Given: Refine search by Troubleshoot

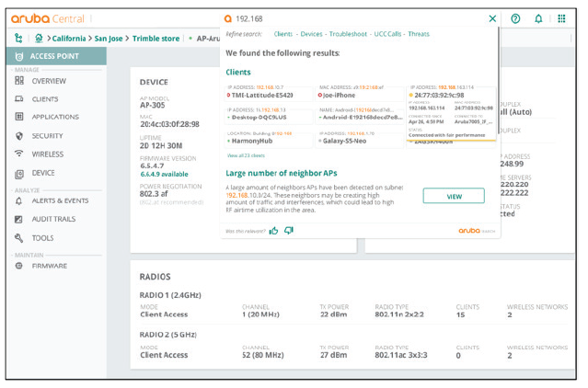Looking at the screenshot, I should click(x=348, y=34).
